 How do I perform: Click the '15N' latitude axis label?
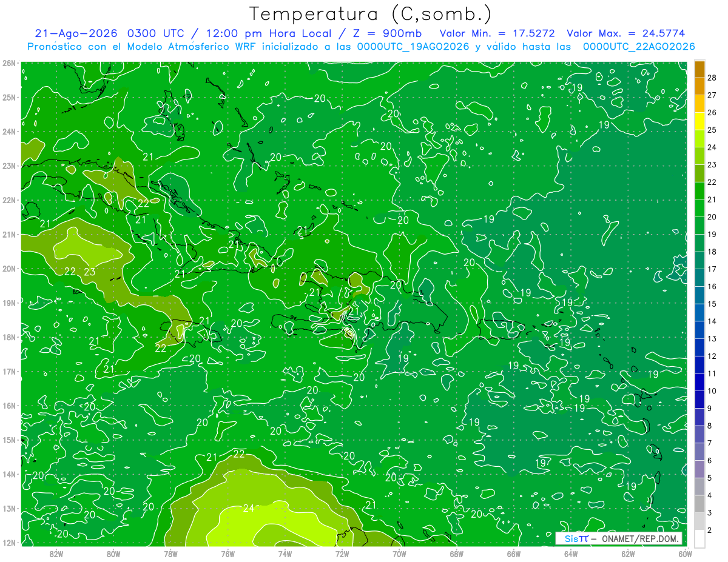[x=9, y=440]
